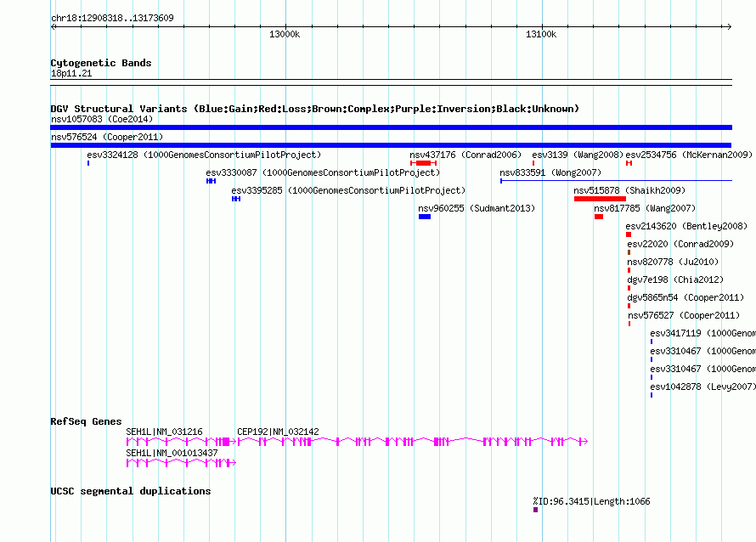Select the brown complex glyph under esv22020
756x542 pixels.
coord(629,252)
